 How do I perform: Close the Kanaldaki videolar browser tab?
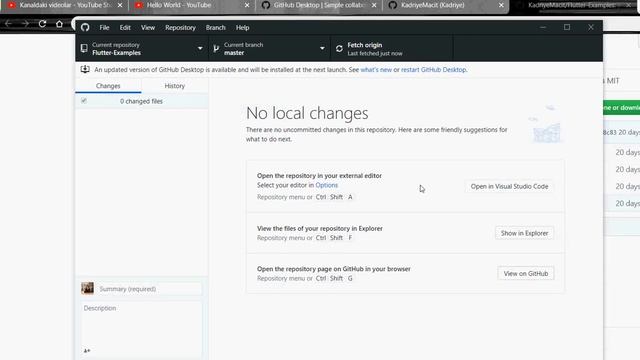click(x=120, y=5)
